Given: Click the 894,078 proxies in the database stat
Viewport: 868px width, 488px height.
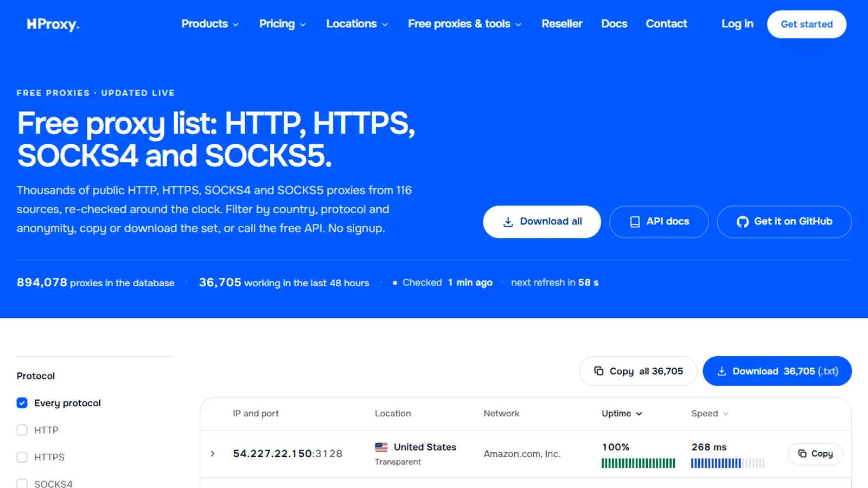Looking at the screenshot, I should click(x=95, y=282).
